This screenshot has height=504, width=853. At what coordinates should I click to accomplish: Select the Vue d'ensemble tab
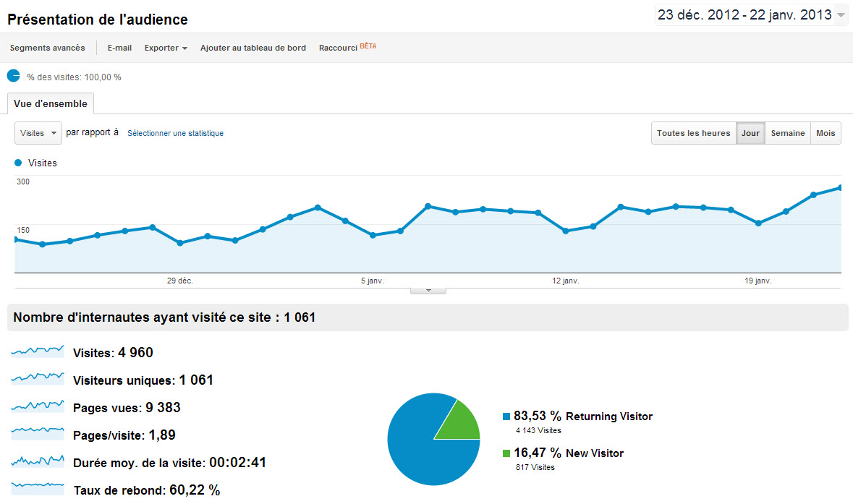coord(51,103)
